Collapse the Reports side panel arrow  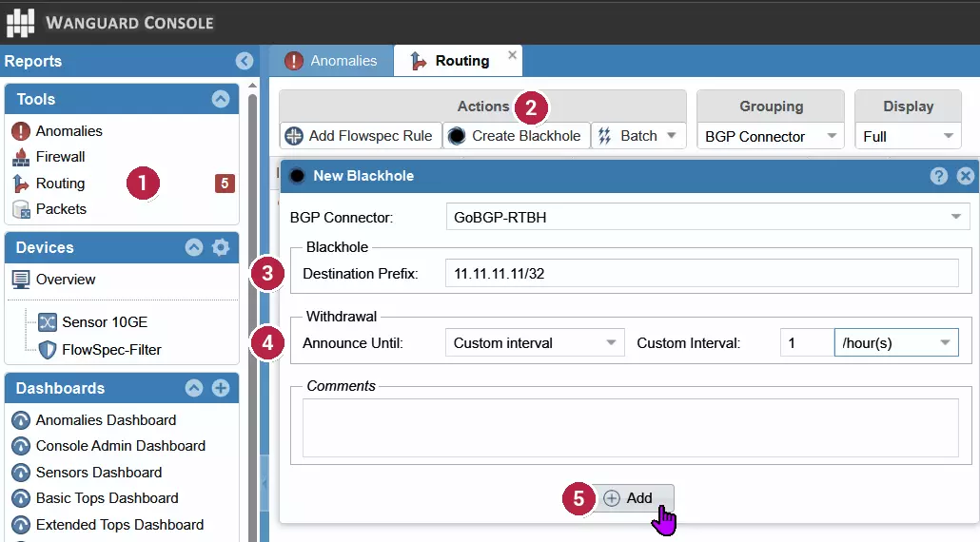[x=245, y=61]
